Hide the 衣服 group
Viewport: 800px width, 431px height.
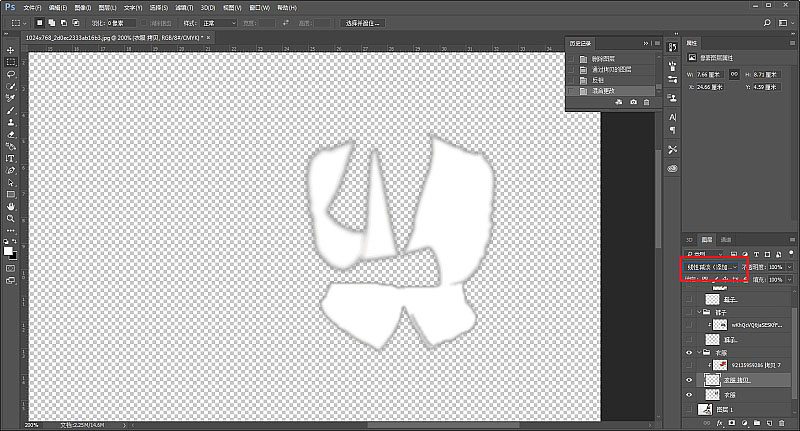[x=689, y=352]
